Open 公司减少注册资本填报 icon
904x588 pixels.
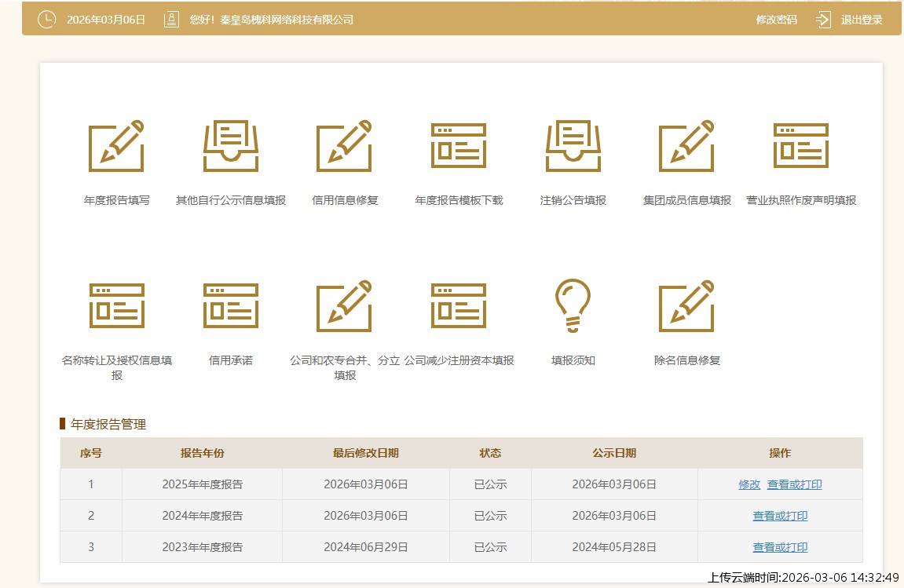[458, 306]
